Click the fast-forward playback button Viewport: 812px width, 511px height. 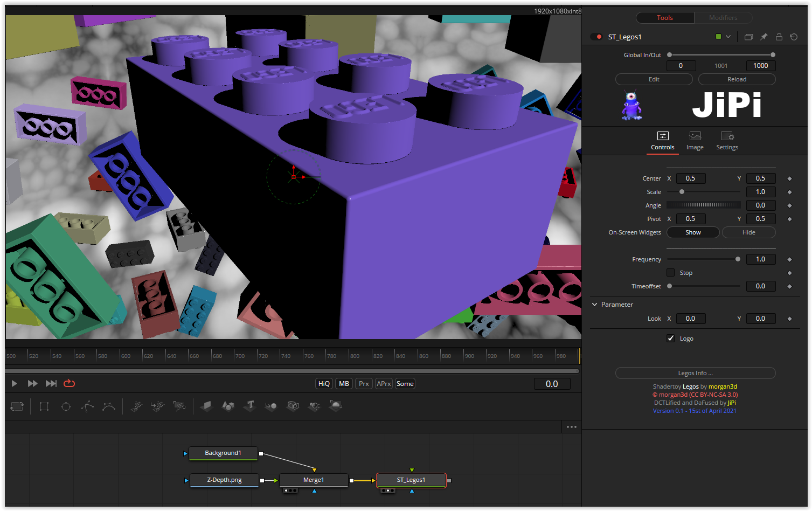(x=32, y=383)
